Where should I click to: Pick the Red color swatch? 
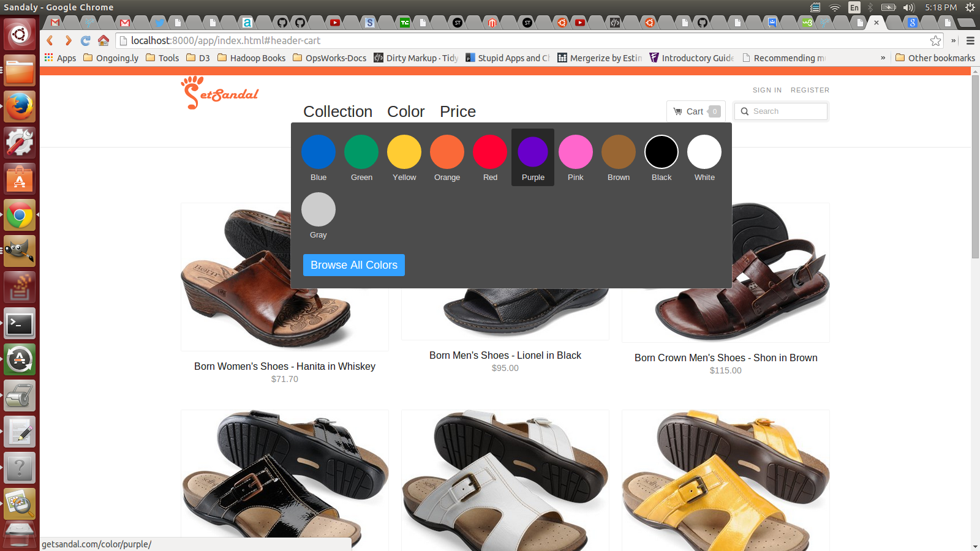tap(490, 152)
